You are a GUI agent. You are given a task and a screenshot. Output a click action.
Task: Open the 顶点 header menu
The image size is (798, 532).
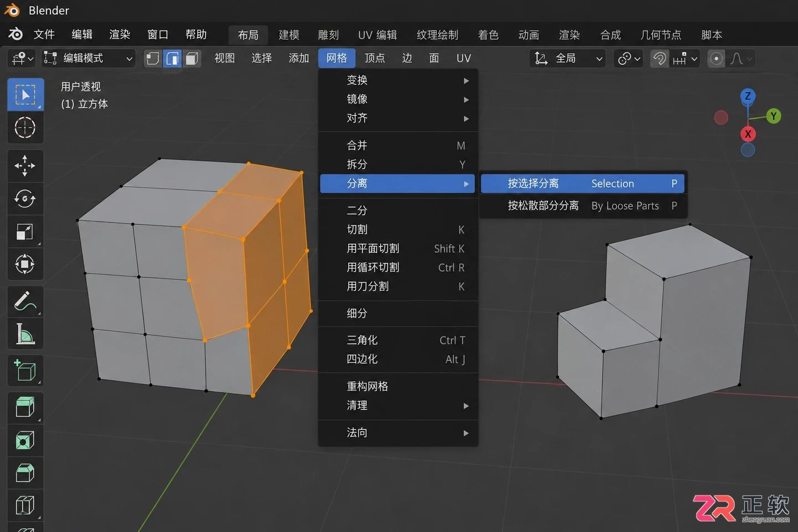[375, 58]
